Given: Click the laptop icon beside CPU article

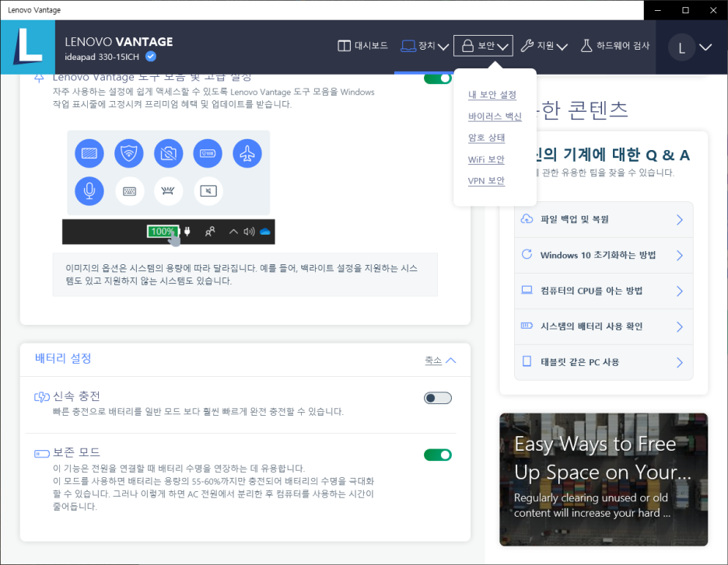Looking at the screenshot, I should coord(527,290).
